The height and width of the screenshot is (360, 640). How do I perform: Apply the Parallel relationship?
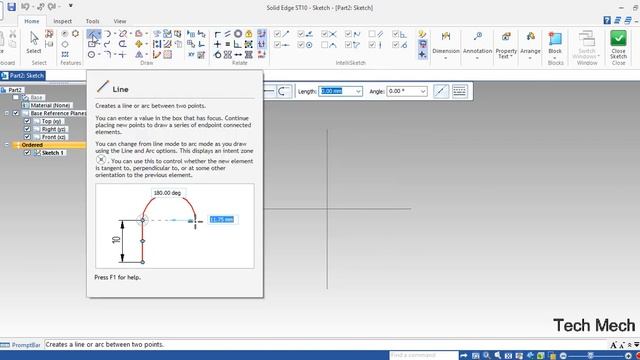coord(228,34)
